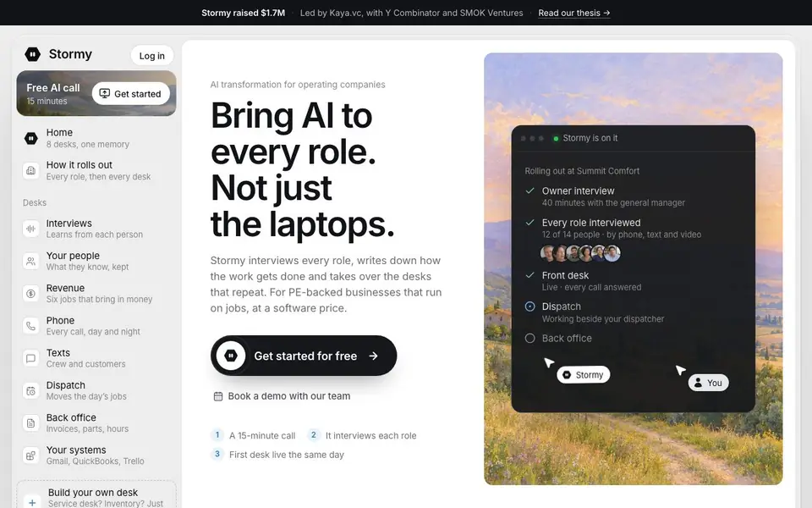Click Live · every call answered text
The height and width of the screenshot is (508, 812).
point(591,287)
